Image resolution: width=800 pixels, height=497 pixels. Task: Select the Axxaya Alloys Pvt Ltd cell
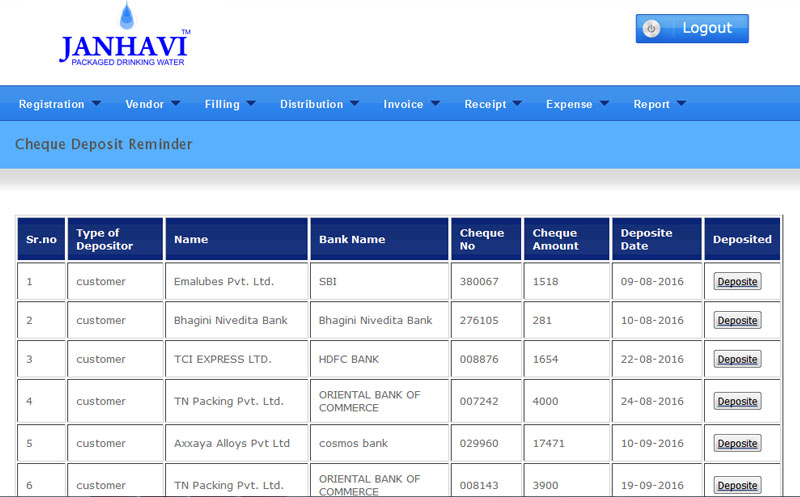(x=237, y=443)
